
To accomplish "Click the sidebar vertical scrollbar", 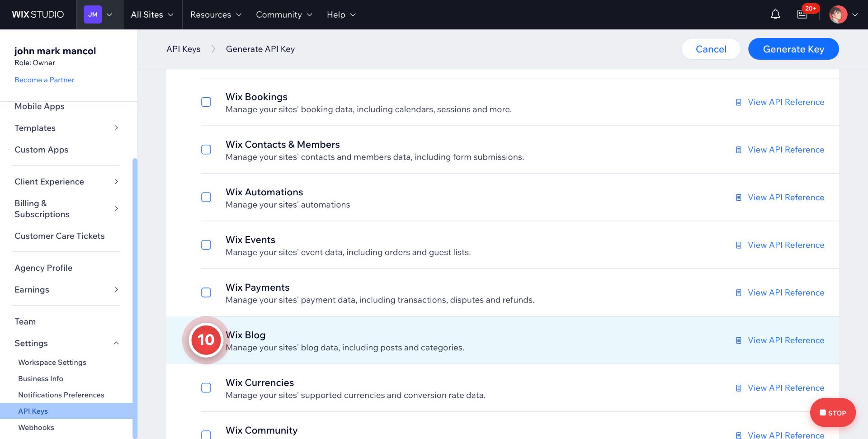I will (x=135, y=298).
